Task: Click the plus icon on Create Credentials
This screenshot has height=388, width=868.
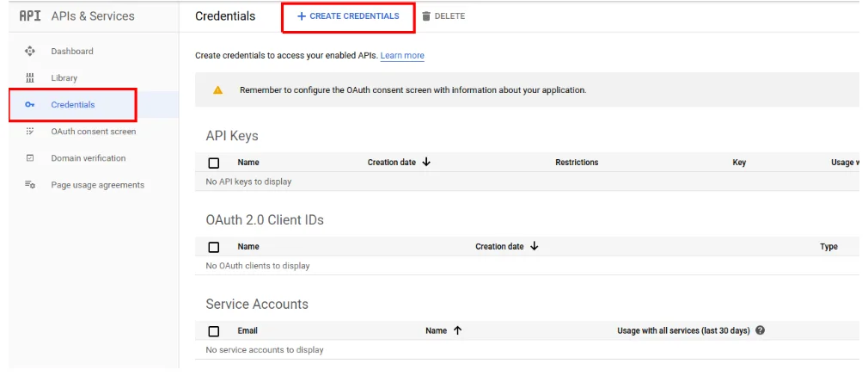Action: tap(302, 16)
